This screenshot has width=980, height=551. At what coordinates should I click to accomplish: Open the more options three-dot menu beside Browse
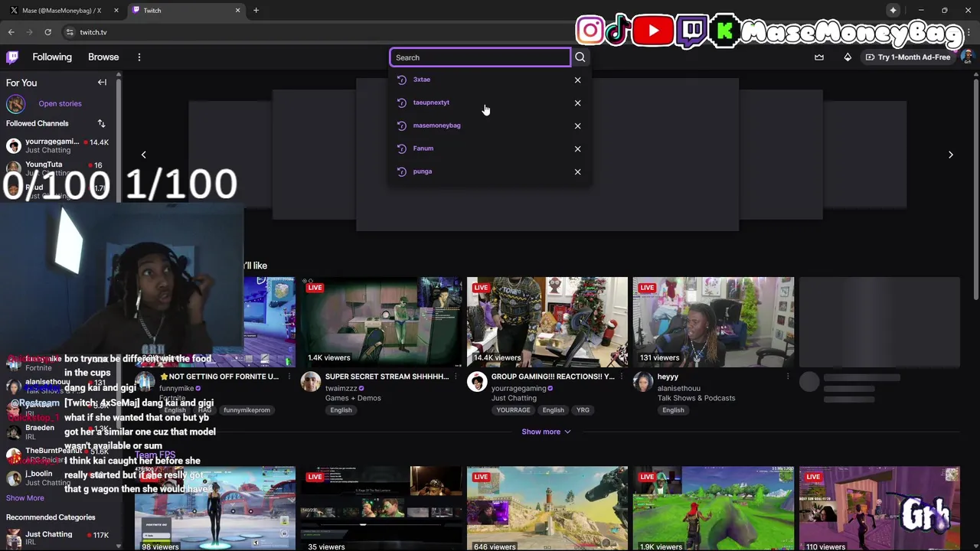click(x=139, y=57)
